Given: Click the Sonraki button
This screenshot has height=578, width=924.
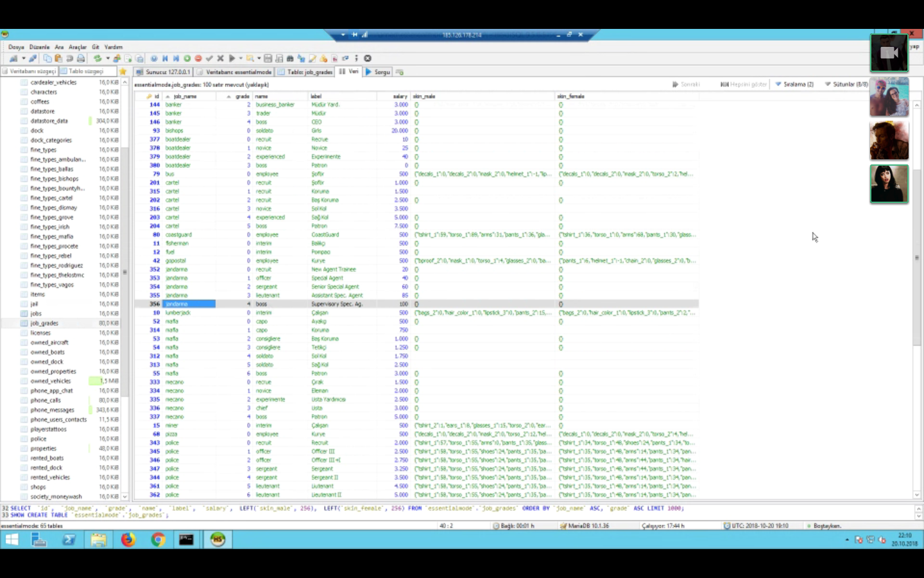Looking at the screenshot, I should 686,84.
